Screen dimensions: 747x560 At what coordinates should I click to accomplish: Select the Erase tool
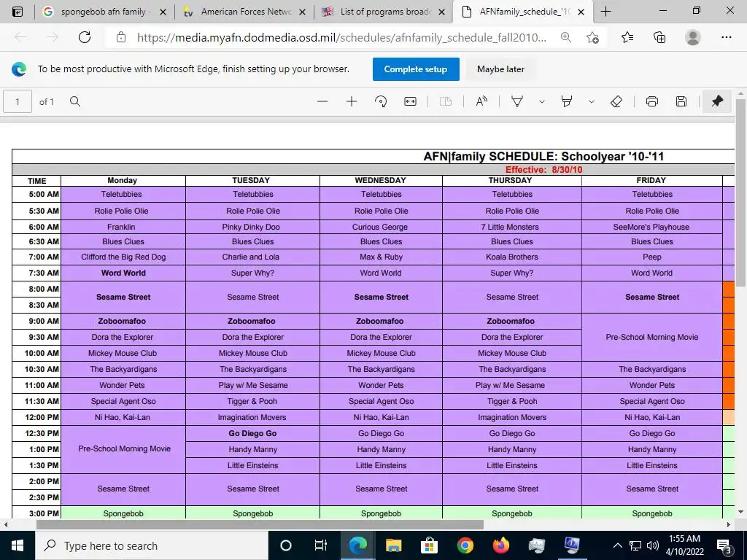616,101
